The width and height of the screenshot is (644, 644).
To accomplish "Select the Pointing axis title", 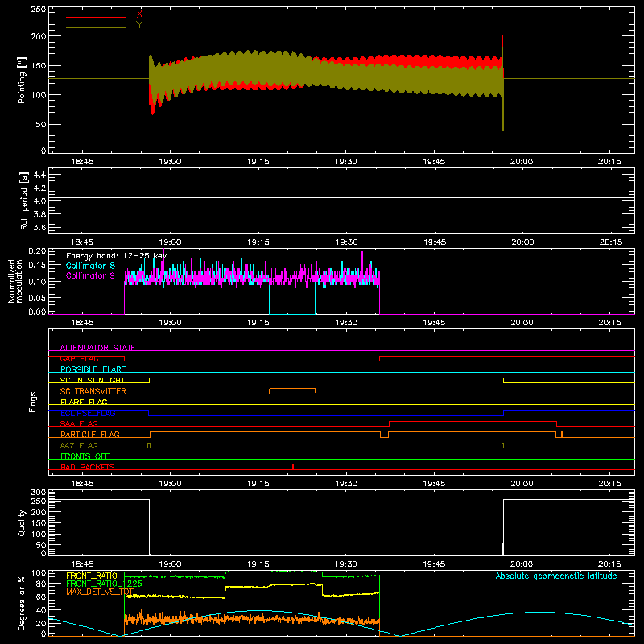I will [x=22, y=80].
